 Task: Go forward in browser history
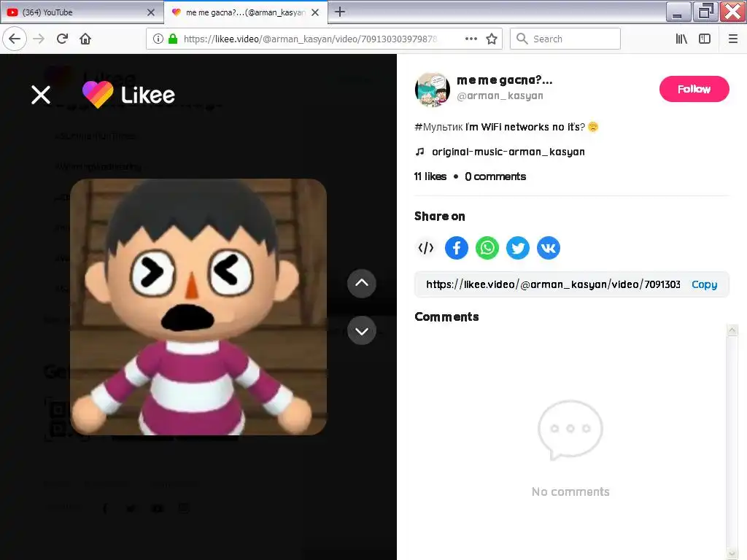(39, 39)
